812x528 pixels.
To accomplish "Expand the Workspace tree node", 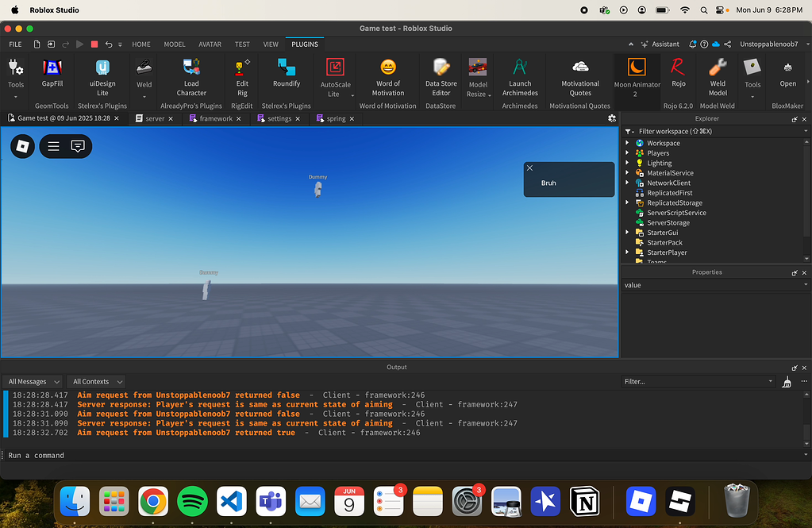I will click(627, 143).
